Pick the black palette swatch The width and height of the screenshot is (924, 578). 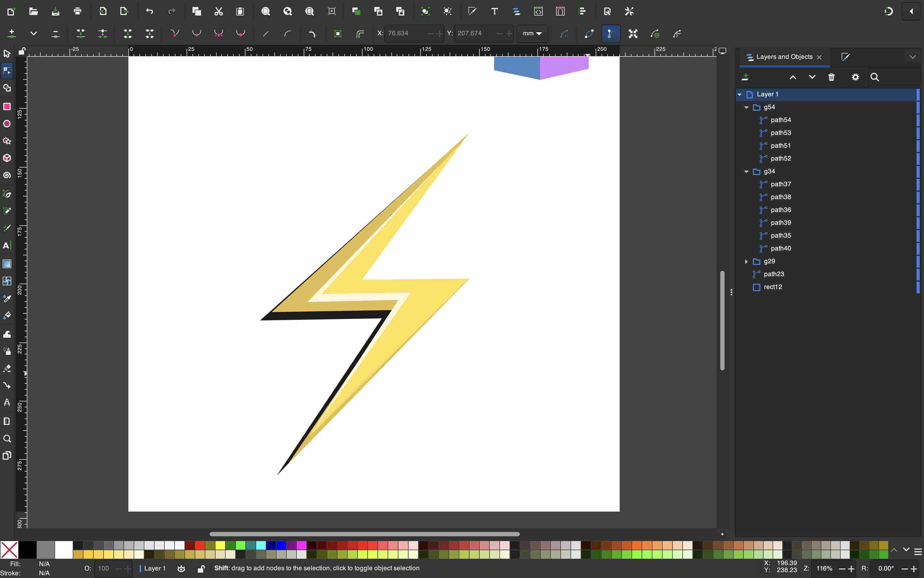(28, 550)
